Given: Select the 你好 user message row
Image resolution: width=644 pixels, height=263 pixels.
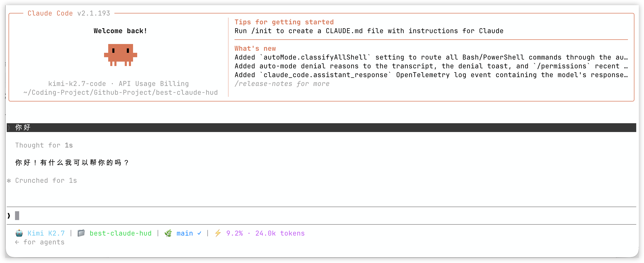Looking at the screenshot, I should [321, 128].
